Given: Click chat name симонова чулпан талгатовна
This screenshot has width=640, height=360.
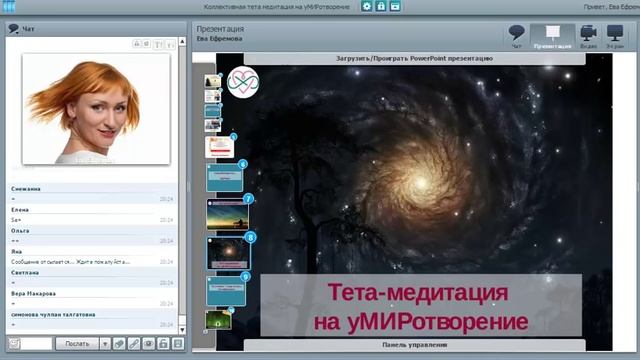Looking at the screenshot, I should click(53, 315).
